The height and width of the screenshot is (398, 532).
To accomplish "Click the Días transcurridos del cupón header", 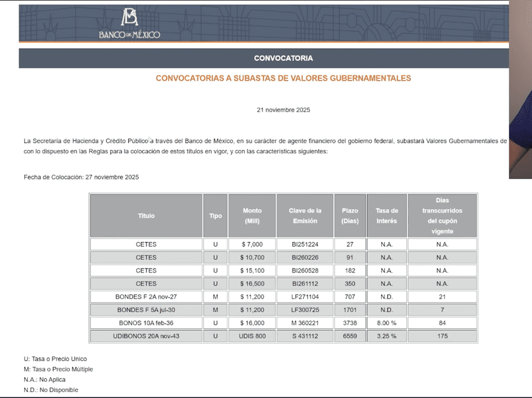I will point(442,216).
